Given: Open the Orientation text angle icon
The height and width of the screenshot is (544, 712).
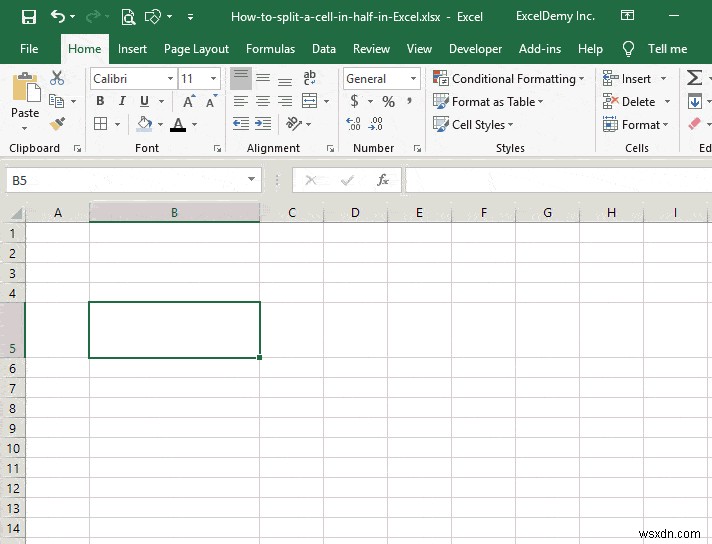Looking at the screenshot, I should (x=293, y=124).
